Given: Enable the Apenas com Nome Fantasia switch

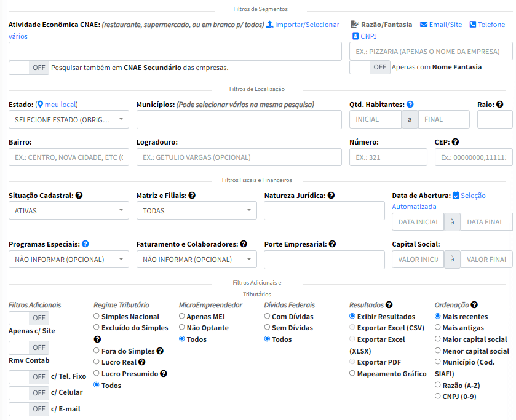Looking at the screenshot, I should pos(369,67).
